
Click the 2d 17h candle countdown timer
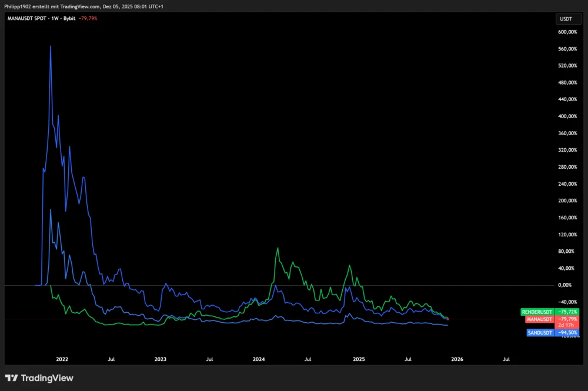pyautogui.click(x=566, y=325)
